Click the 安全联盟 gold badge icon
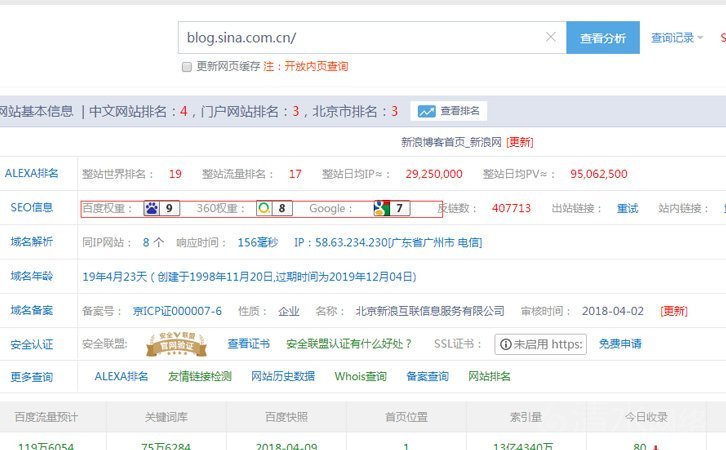726x450 pixels. (177, 344)
